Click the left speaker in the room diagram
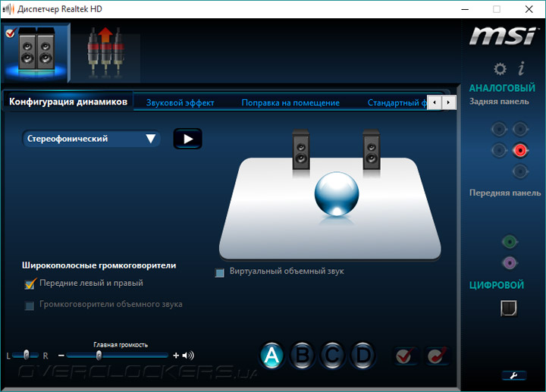Screen dimensions: 546x392 click(301, 150)
